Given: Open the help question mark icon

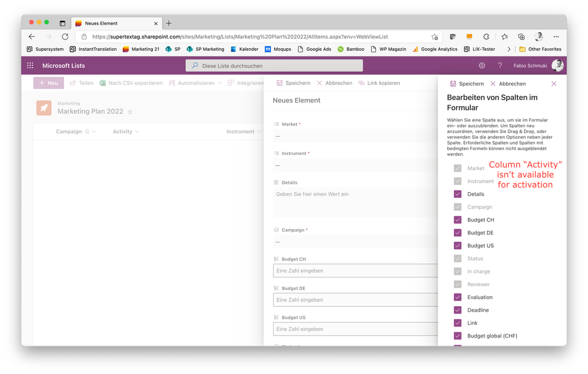Looking at the screenshot, I should point(500,65).
